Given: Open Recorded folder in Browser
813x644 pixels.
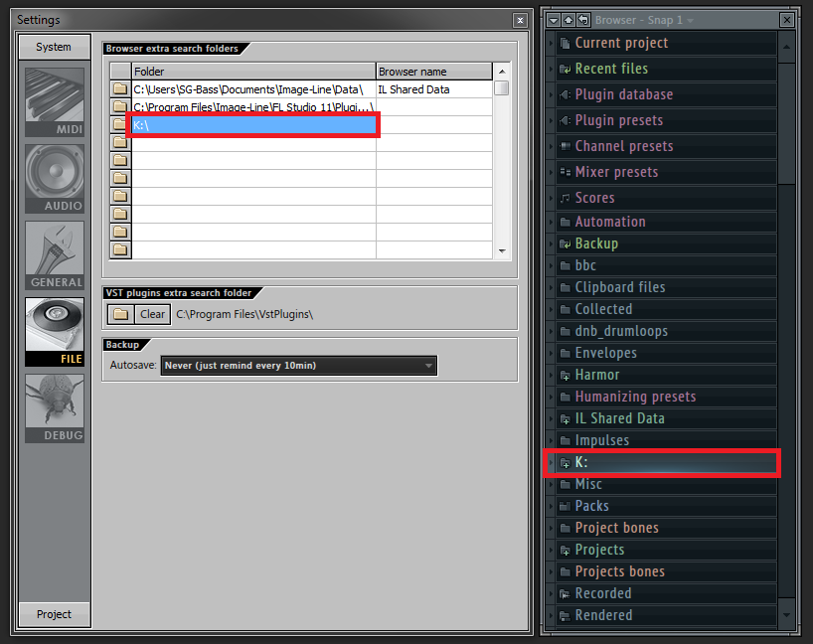Looking at the screenshot, I should point(666,593).
